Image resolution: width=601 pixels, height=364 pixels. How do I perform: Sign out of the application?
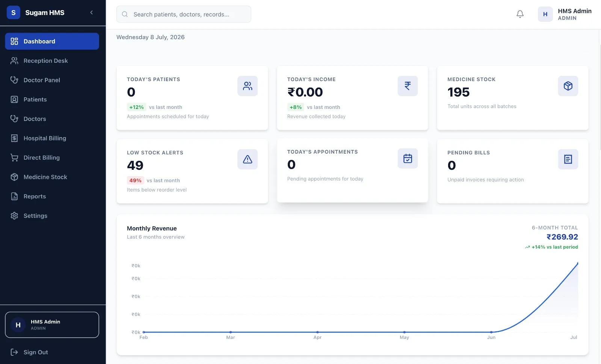[52, 352]
